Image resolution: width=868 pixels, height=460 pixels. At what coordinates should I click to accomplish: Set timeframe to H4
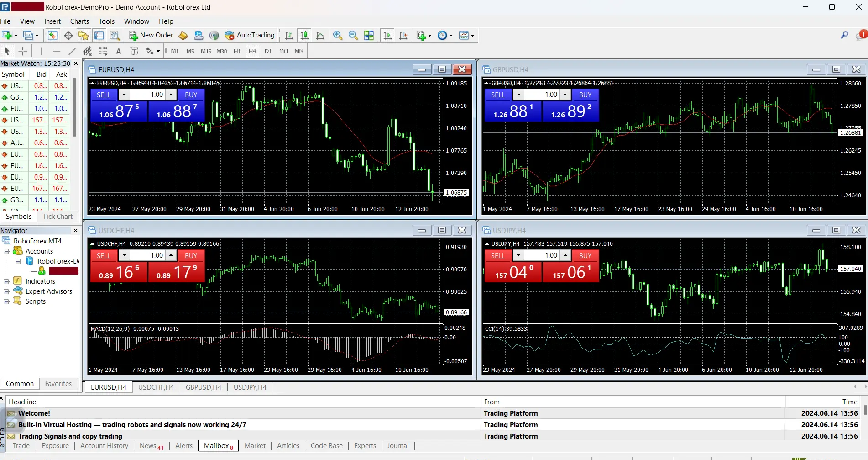coord(252,51)
